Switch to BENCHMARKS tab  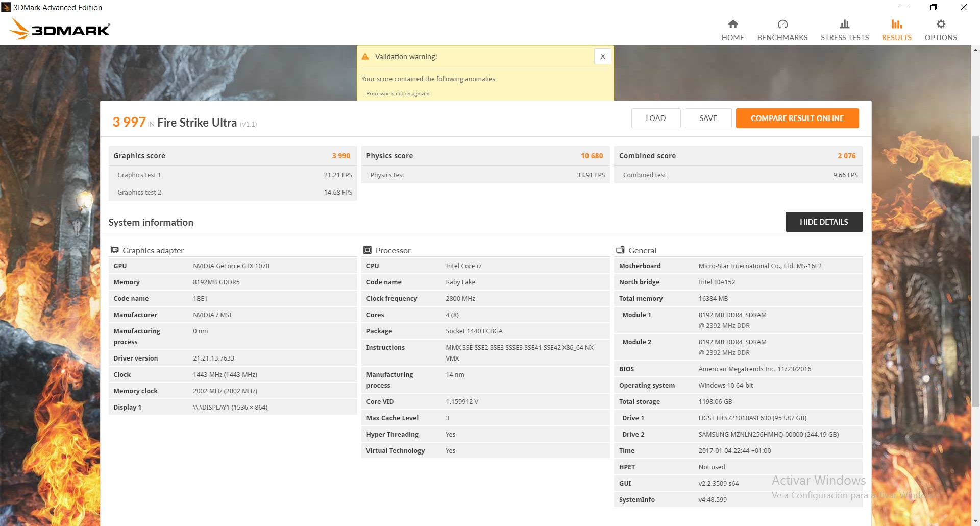(782, 31)
